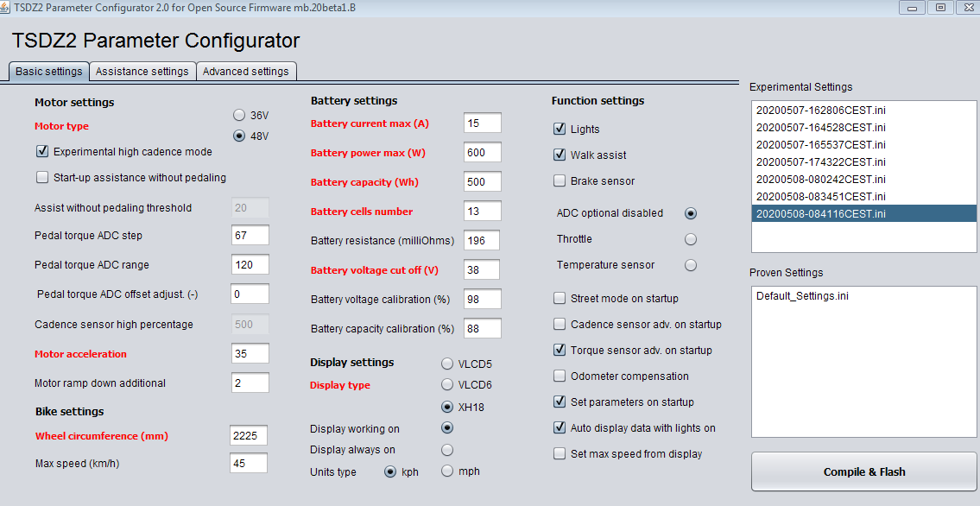
Task: Pick the XH18 display type radio button
Action: (447, 407)
